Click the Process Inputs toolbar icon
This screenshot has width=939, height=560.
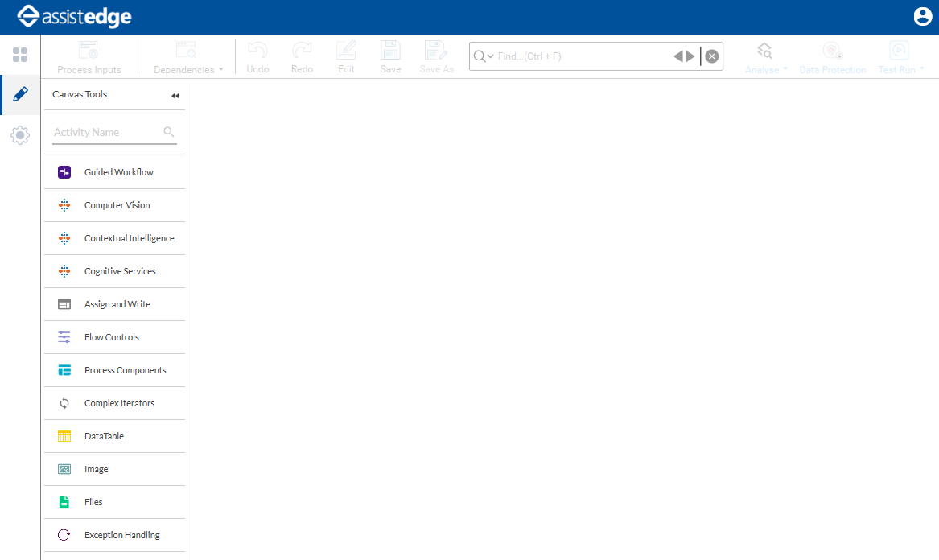pyautogui.click(x=89, y=51)
